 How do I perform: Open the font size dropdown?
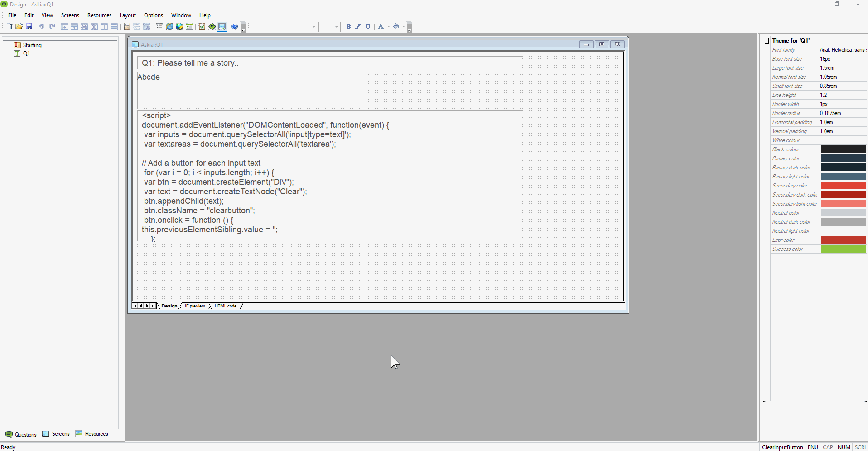(x=336, y=27)
